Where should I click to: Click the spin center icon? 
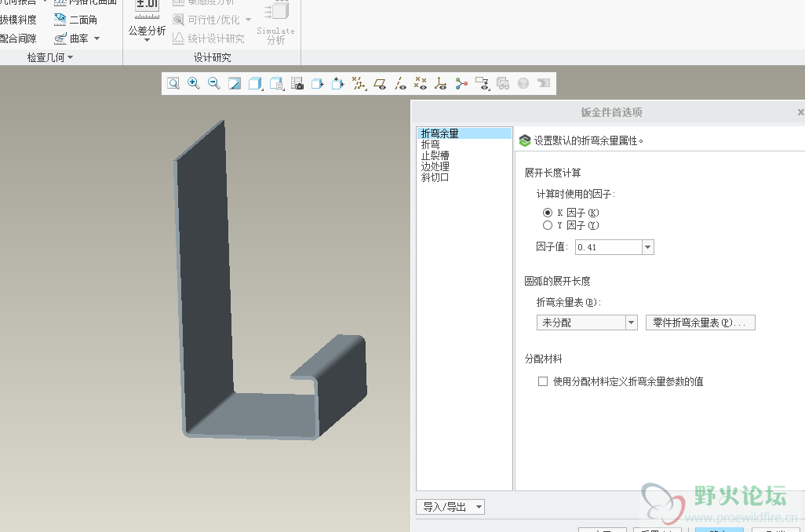(461, 83)
